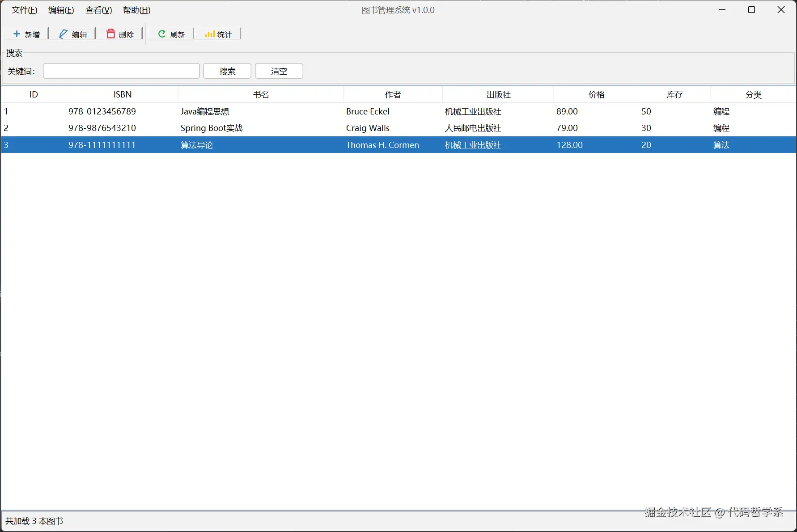Screen dimensions: 797x532
Task: Minimize the 图书管理系统 window
Action: pos(722,10)
